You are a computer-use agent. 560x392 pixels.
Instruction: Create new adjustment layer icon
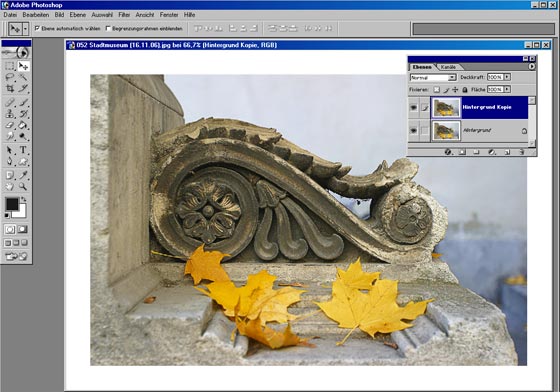492,152
